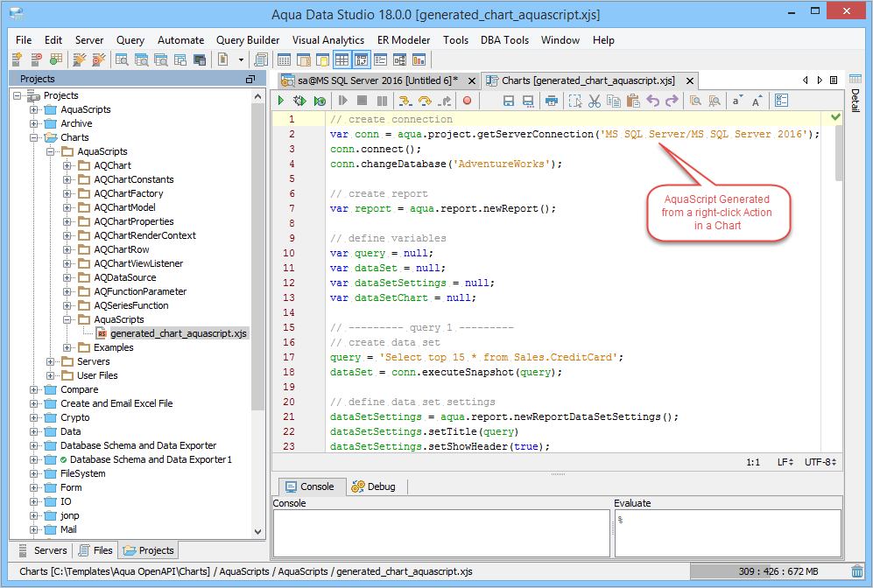Expand the Servers folder in tree
This screenshot has width=873, height=588.
click(51, 361)
